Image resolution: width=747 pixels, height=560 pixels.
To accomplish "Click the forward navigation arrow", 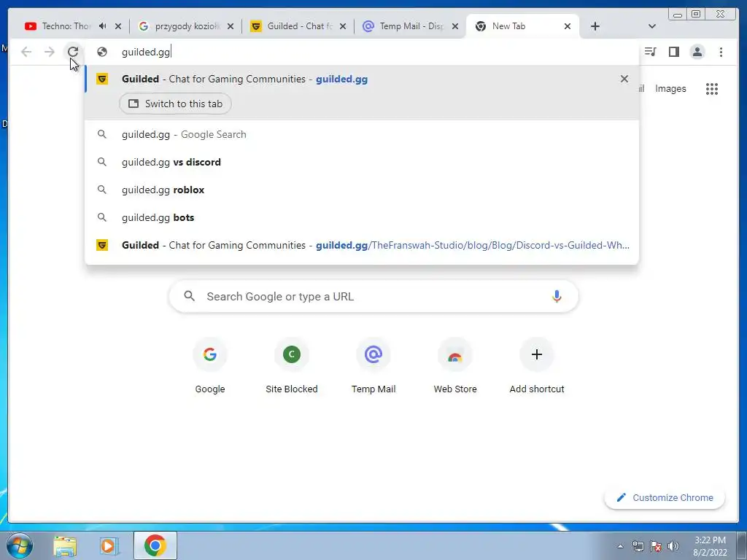I will pyautogui.click(x=50, y=52).
